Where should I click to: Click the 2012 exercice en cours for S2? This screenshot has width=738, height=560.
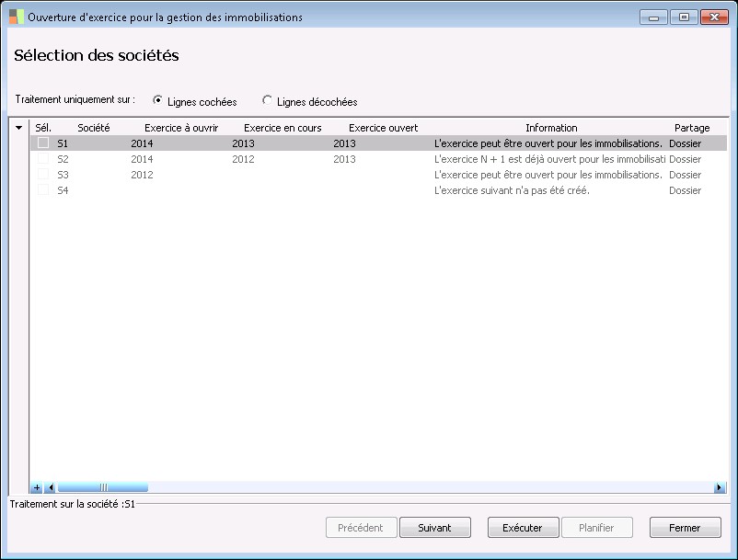[x=243, y=159]
